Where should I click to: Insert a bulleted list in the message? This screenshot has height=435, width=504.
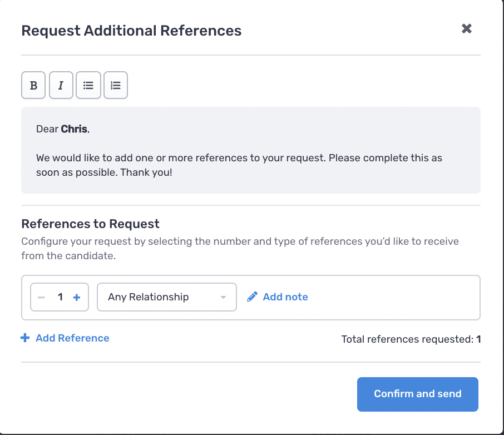coord(88,85)
